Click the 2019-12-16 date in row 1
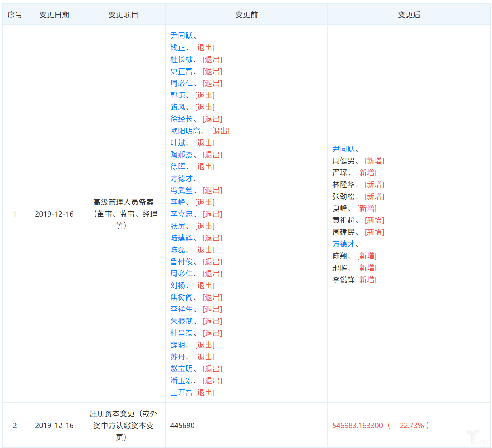 pyautogui.click(x=54, y=214)
